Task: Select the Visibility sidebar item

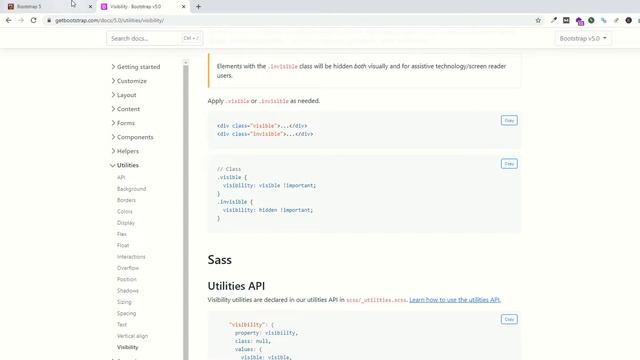Action: click(x=127, y=347)
